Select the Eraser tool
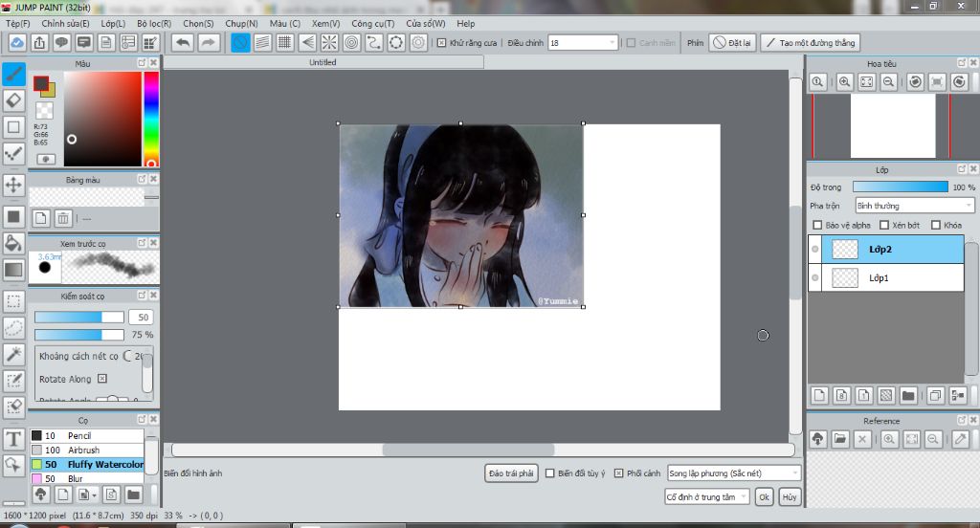980x528 pixels. (13, 100)
